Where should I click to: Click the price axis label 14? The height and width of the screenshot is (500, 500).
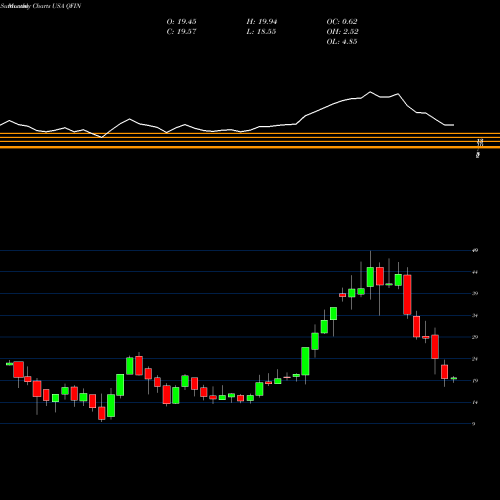[x=475, y=402]
